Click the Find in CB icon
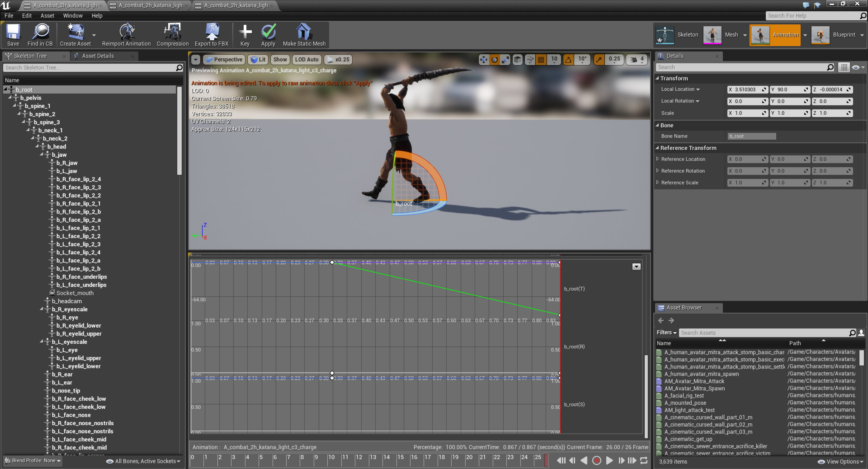Viewport: 868px width, 469px height. (40, 35)
